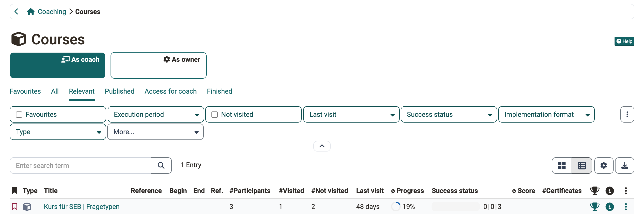Open table column settings gear
The height and width of the screenshot is (221, 644).
603,166
